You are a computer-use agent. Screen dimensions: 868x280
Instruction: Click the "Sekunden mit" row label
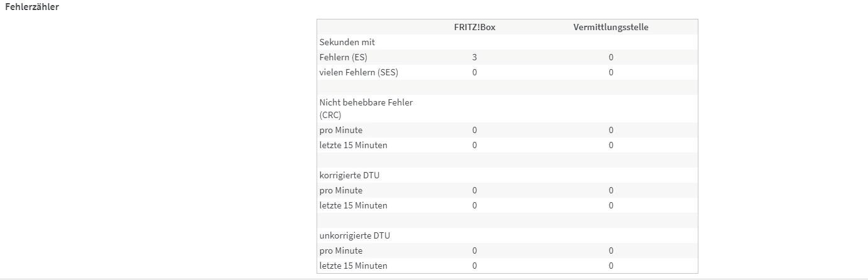(347, 42)
